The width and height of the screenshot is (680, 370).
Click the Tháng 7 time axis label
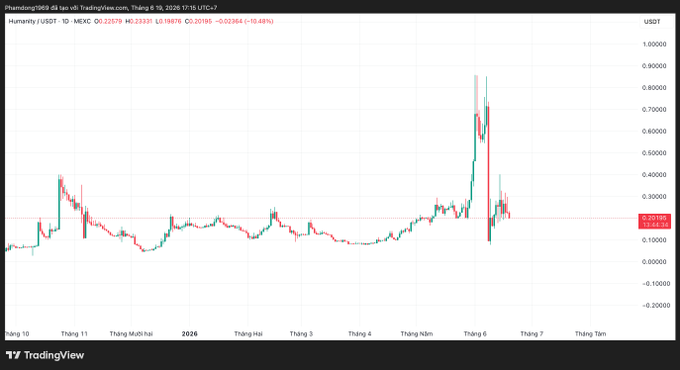coord(531,334)
